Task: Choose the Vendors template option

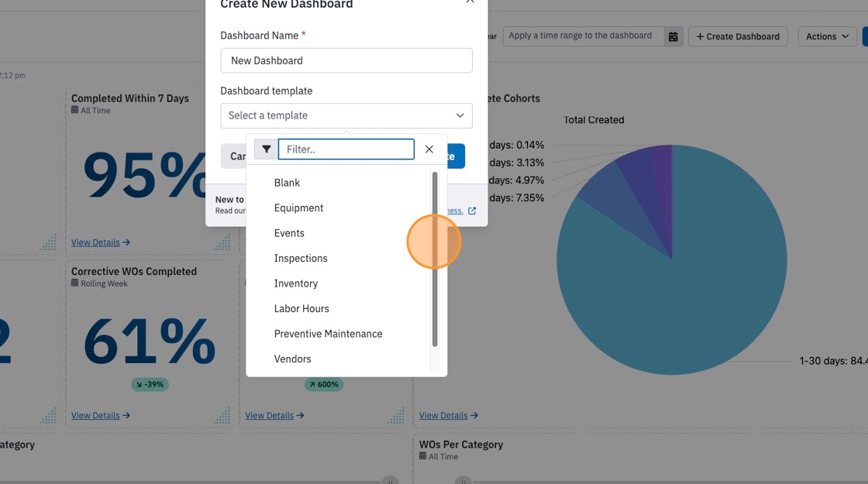Action: coord(292,359)
